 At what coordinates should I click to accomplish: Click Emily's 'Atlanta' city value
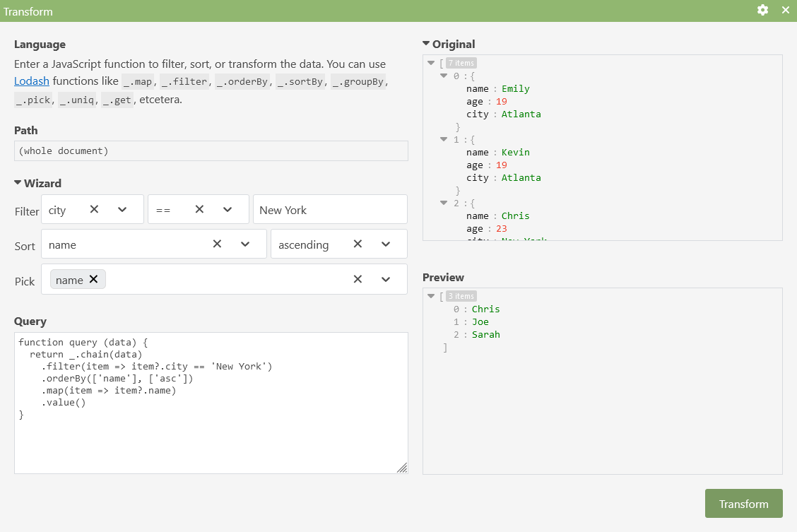521,114
